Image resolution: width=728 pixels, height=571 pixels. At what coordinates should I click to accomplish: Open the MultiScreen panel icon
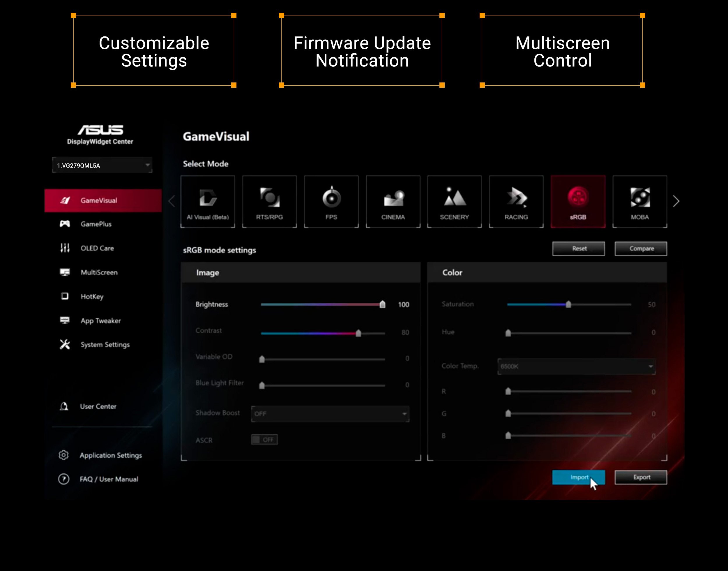(66, 272)
